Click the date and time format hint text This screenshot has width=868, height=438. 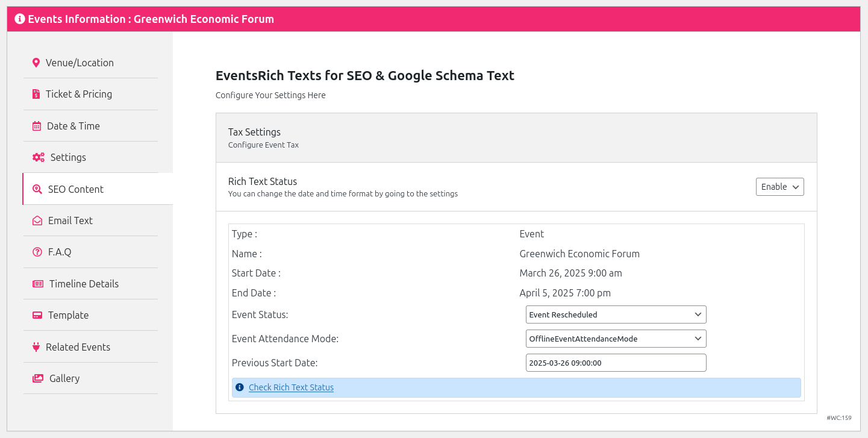click(x=343, y=194)
